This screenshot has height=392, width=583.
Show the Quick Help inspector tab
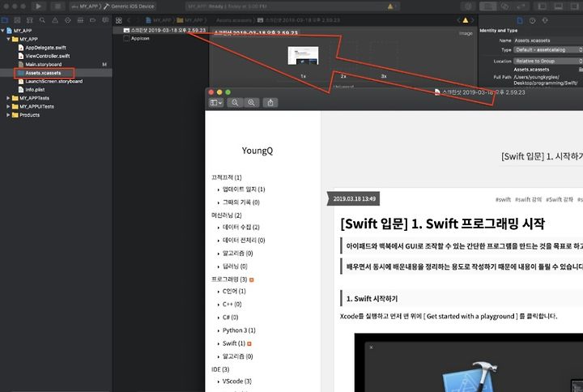point(545,20)
